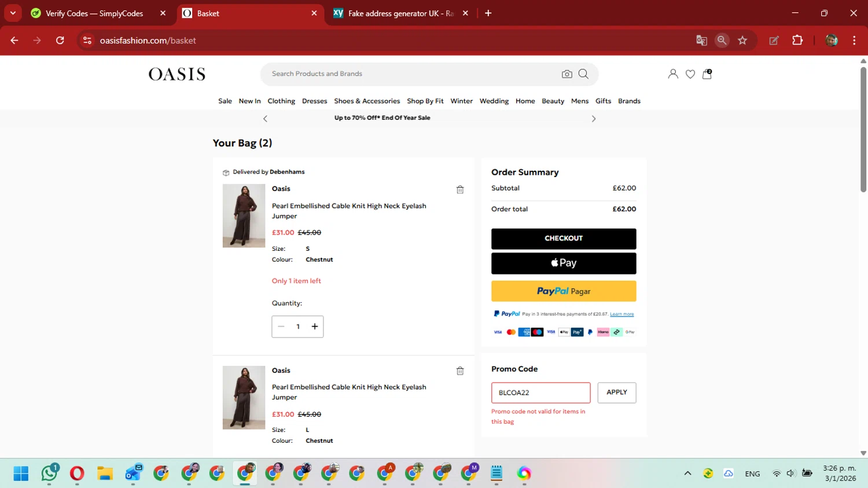This screenshot has height=488, width=868.
Task: Switch to Verify Codes — SimplyCodes tab
Action: coord(94,13)
